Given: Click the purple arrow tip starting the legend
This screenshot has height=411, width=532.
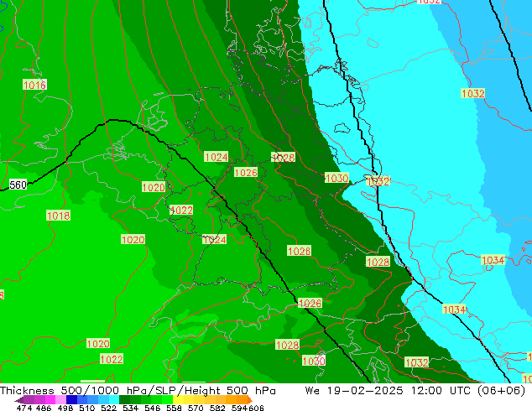Looking at the screenshot, I should click(x=18, y=400).
